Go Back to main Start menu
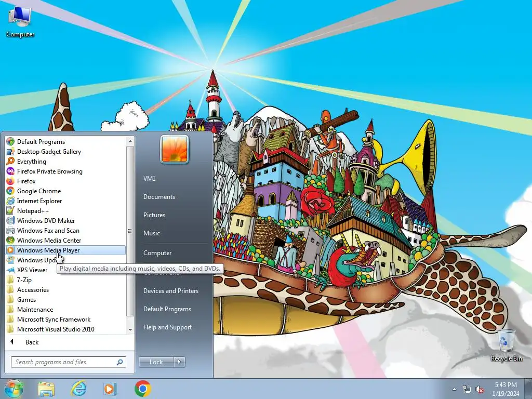Image resolution: width=532 pixels, height=399 pixels. (x=32, y=342)
